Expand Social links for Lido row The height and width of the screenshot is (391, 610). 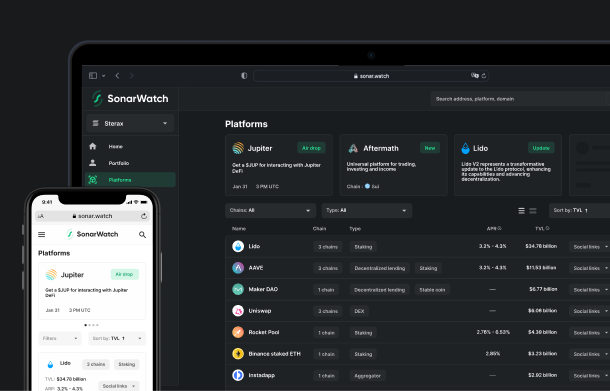pyautogui.click(x=590, y=247)
